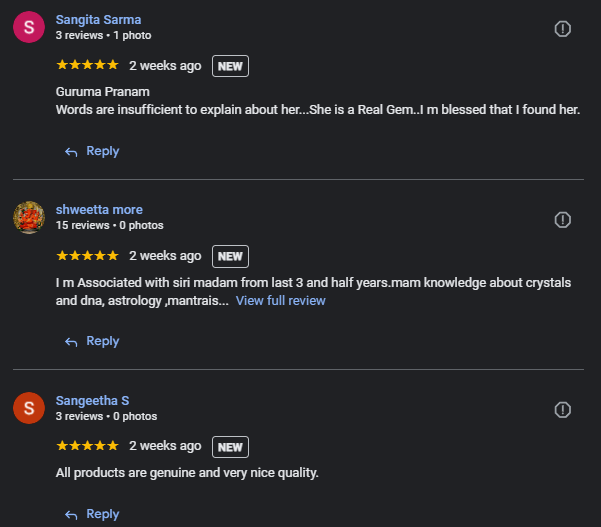Open Sangita Sarma's profile name link
Viewport: 601px width, 527px height.
point(99,20)
